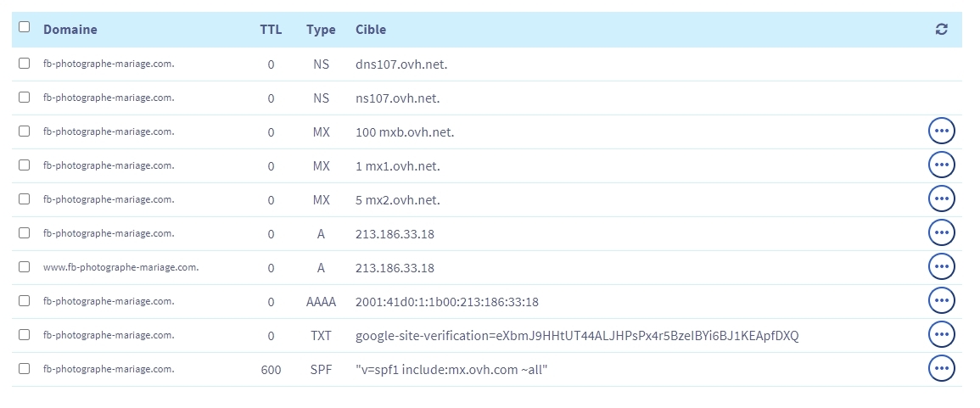
Task: Open actions menu for 1 mx1.ovh.net record
Action: pyautogui.click(x=941, y=165)
